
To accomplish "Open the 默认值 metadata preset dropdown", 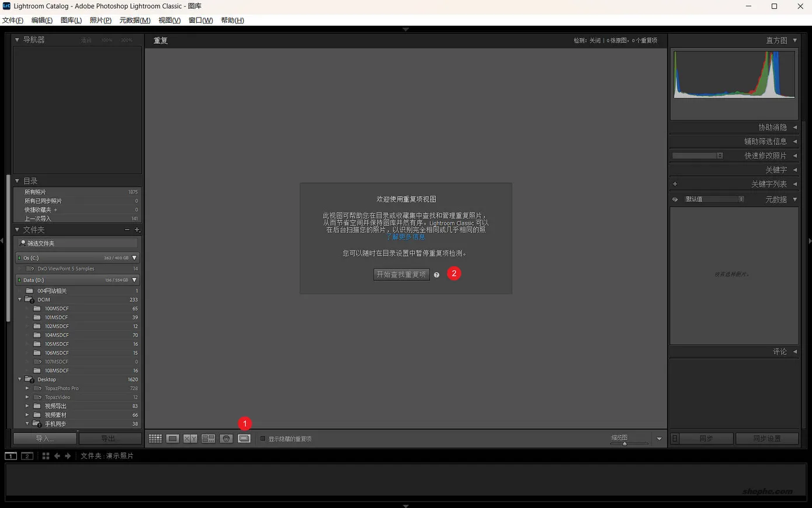I will coord(714,199).
